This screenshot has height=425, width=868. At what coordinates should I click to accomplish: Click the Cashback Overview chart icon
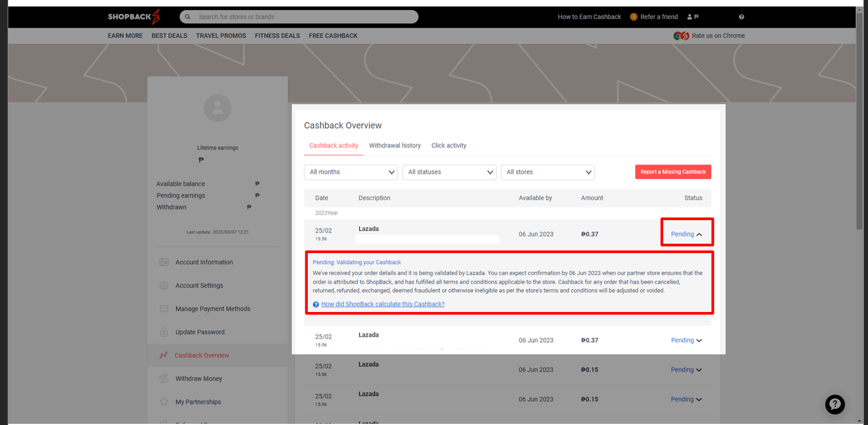(x=164, y=355)
